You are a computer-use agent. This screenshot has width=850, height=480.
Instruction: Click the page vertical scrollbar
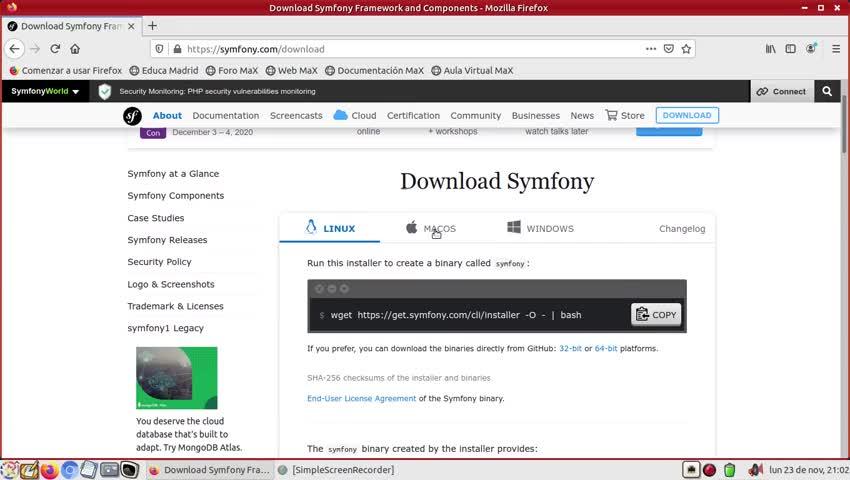[x=845, y=125]
